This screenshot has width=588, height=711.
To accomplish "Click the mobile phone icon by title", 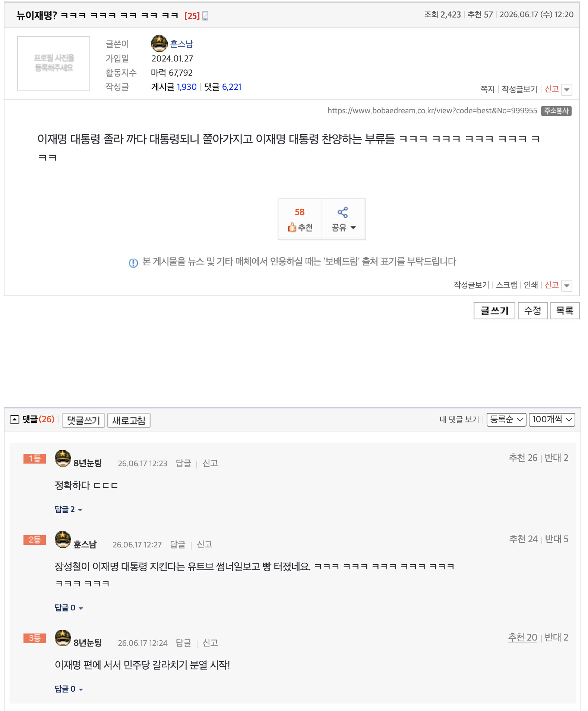I will [205, 16].
